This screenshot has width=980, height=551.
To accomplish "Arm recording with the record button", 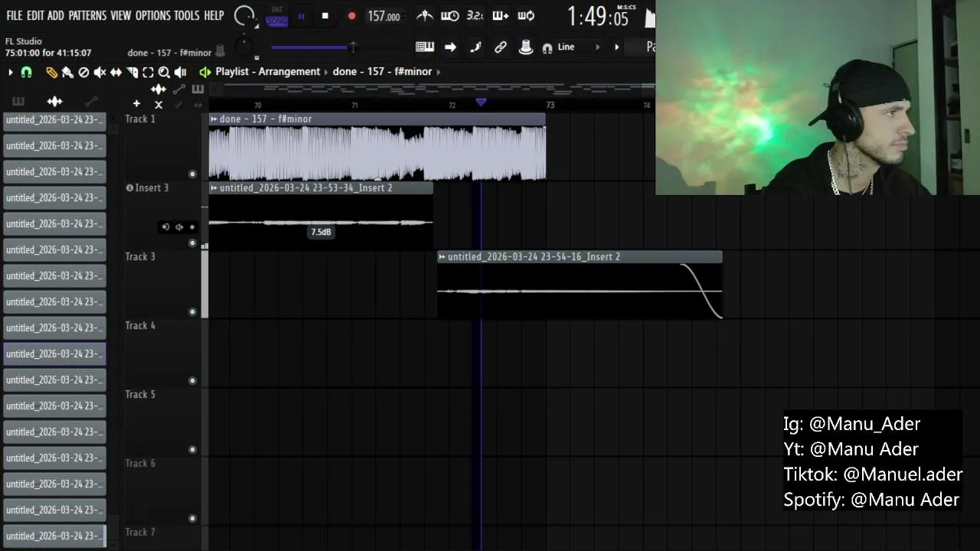I will pos(351,16).
